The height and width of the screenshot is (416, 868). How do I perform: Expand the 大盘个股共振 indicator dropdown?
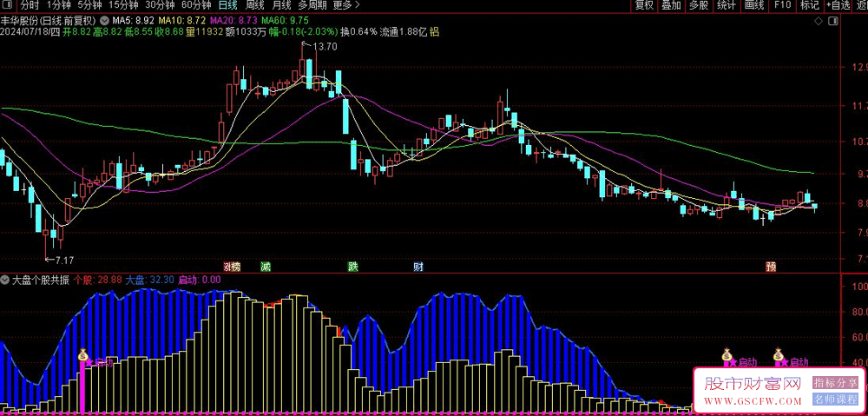[x=6, y=280]
